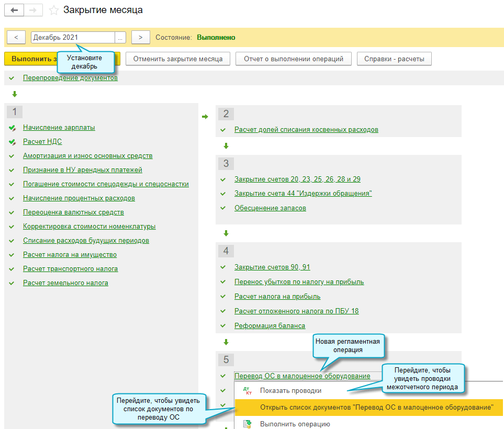Screen dimensions: 504x429
Task: Click the back navigation arrow icon
Action: coord(14,10)
